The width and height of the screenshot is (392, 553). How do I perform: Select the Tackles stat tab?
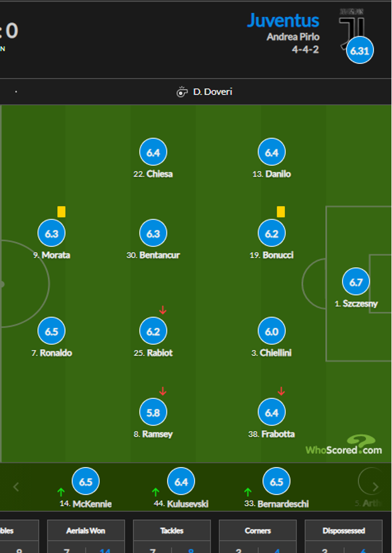click(172, 531)
